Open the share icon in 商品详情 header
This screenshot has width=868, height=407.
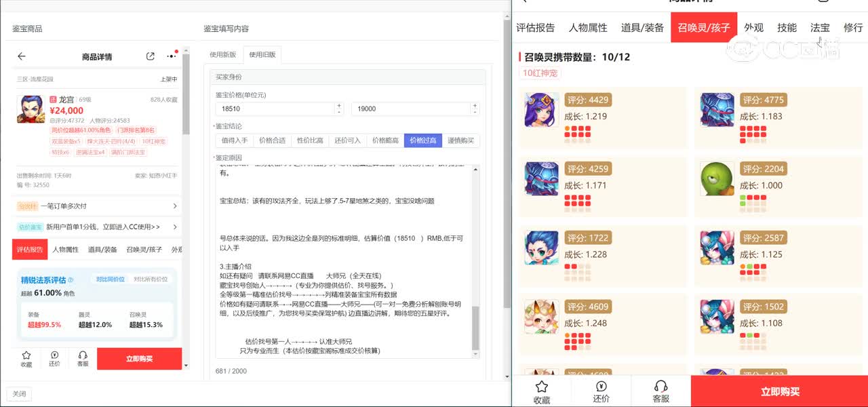point(151,56)
